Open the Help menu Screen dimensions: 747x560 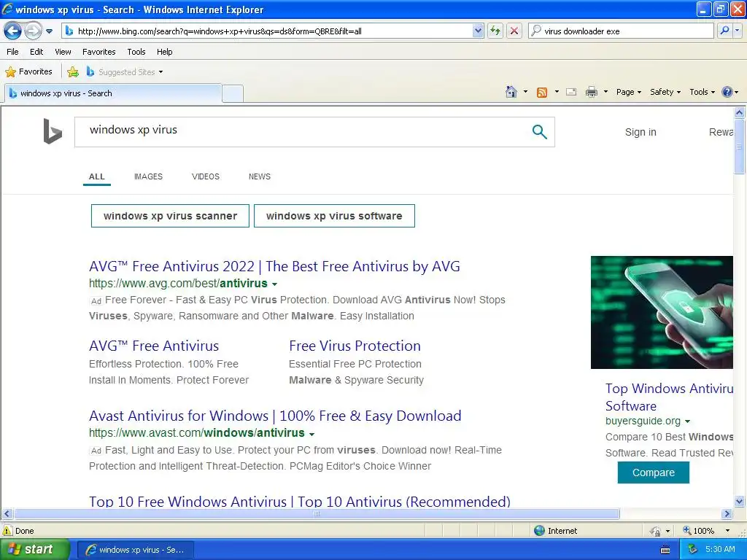[x=164, y=52]
